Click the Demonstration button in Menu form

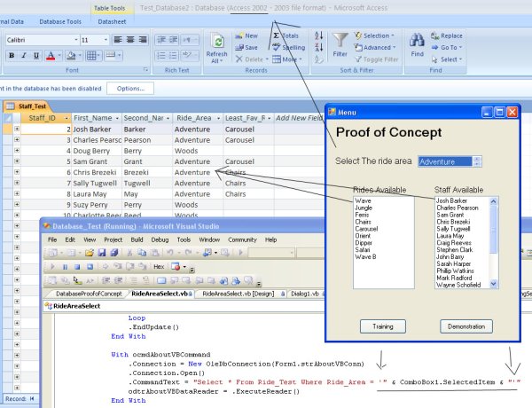point(466,326)
